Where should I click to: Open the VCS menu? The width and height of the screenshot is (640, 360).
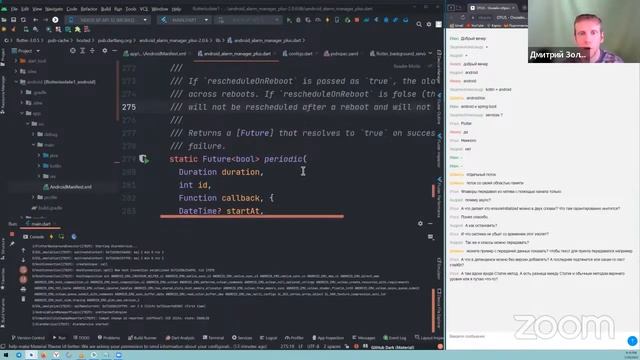(x=144, y=9)
